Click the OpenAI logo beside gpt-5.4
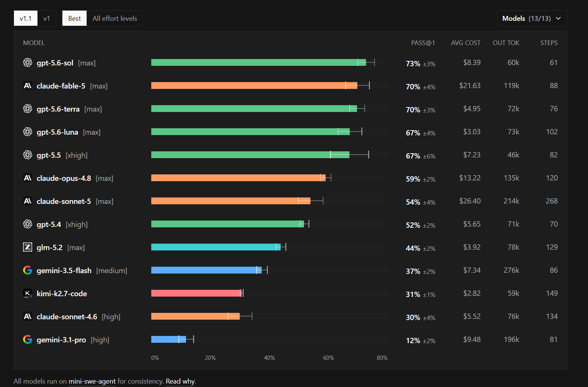 pyautogui.click(x=28, y=224)
